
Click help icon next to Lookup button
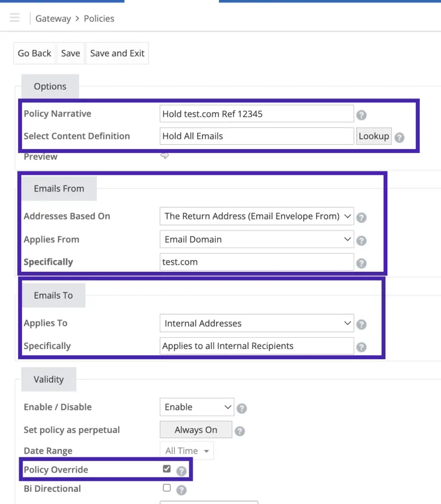399,137
